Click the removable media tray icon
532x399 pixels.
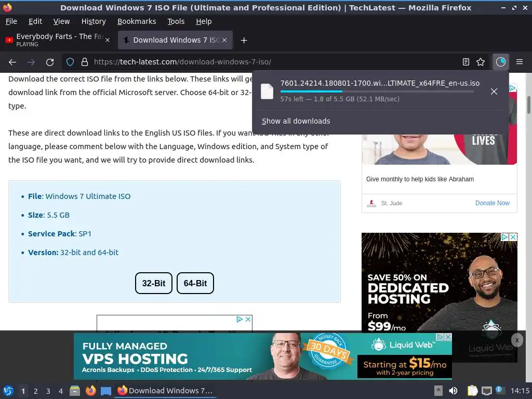pos(438,391)
